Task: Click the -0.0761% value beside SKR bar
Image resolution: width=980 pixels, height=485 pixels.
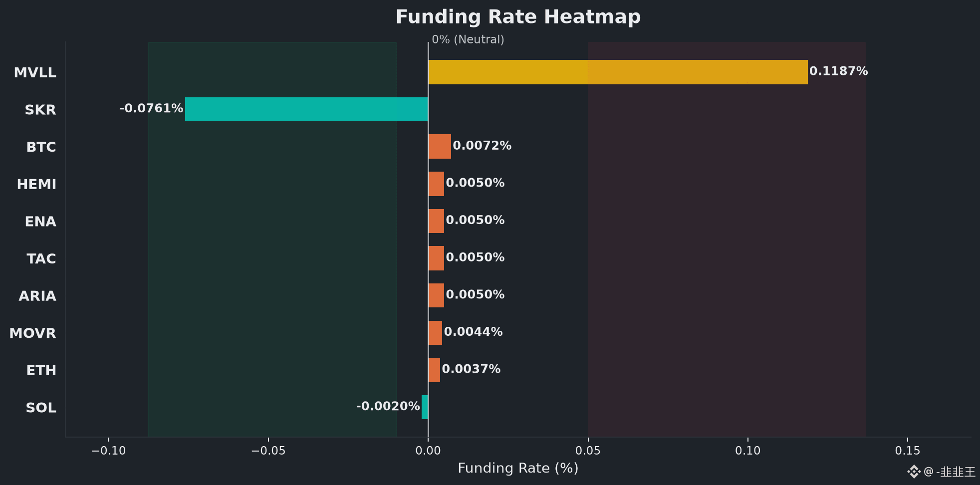Action: click(x=151, y=108)
